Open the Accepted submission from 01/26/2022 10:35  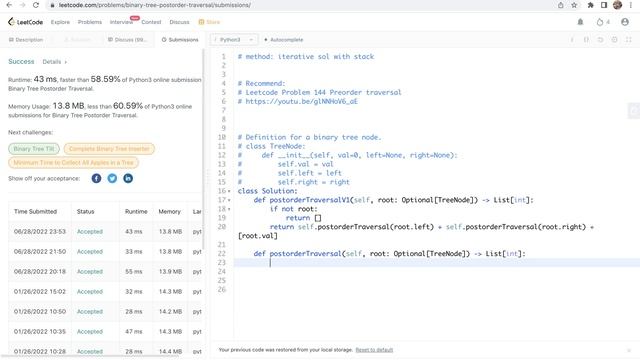[90, 331]
